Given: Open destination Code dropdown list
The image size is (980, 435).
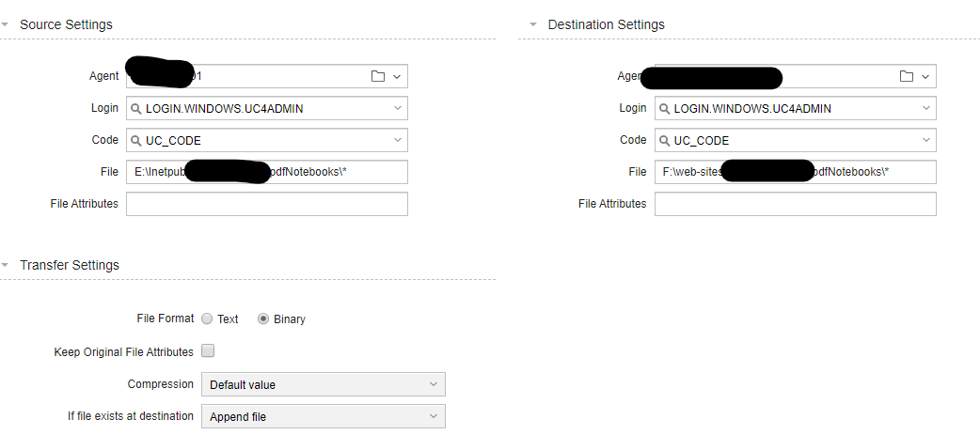Looking at the screenshot, I should coord(926,140).
